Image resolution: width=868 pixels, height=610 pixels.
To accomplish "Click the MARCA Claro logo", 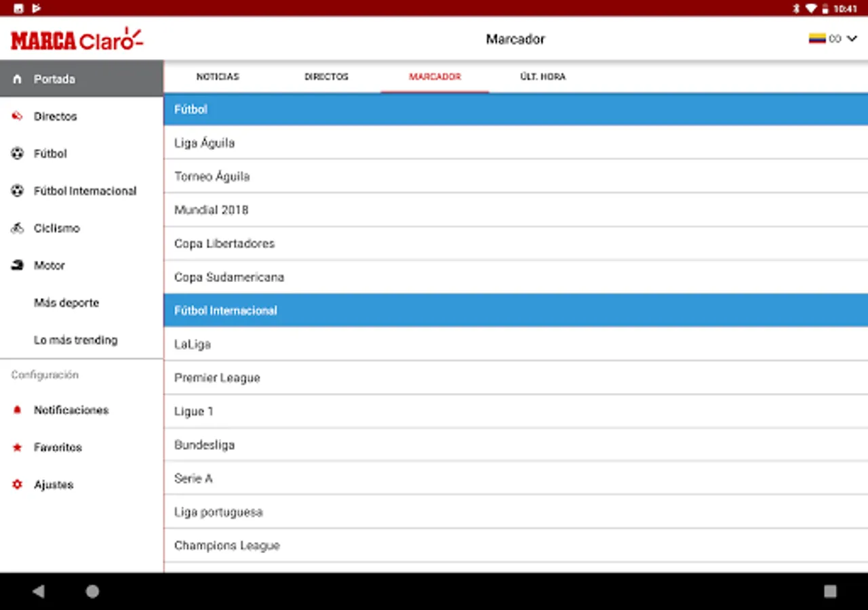I will [77, 39].
